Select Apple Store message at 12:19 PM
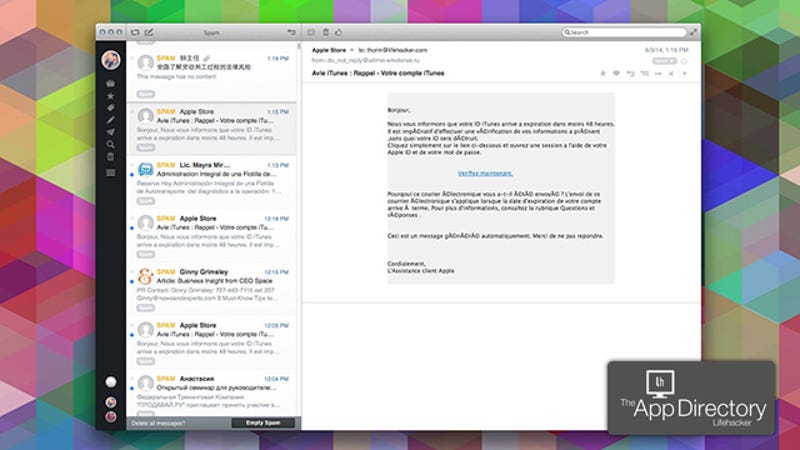Image resolution: width=800 pixels, height=450 pixels. 212,236
